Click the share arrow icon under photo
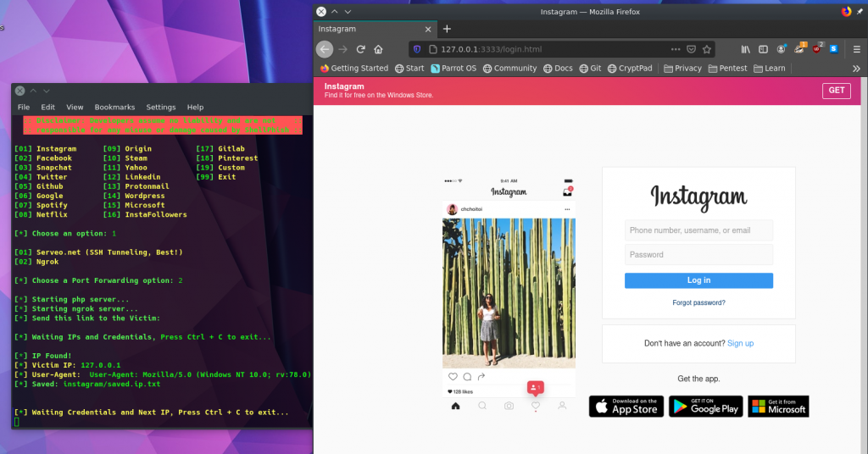This screenshot has width=868, height=454. click(x=481, y=377)
